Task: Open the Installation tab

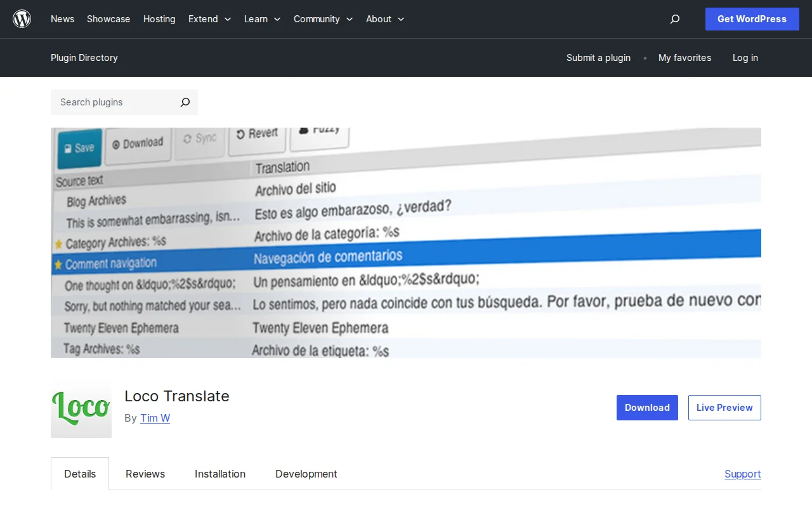Action: coord(219,474)
